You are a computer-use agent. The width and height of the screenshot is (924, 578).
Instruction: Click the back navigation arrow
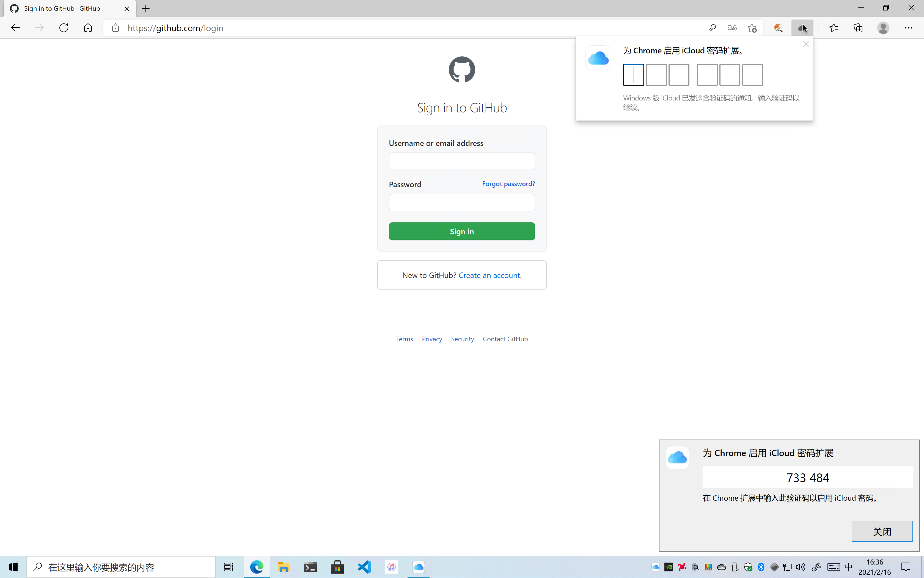[15, 28]
